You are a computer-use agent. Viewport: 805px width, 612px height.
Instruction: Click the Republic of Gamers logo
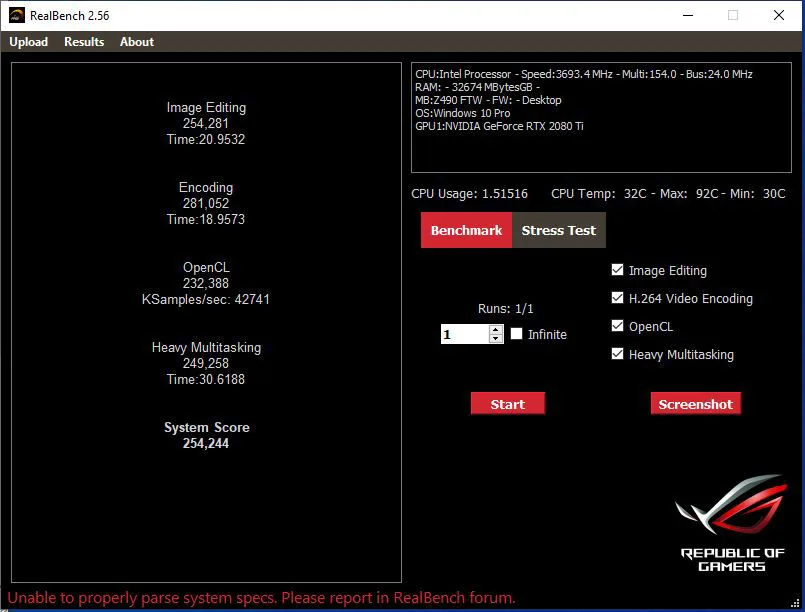[x=732, y=523]
